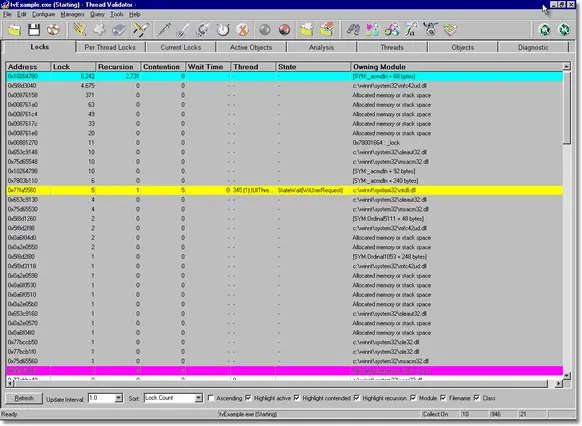The height and width of the screenshot is (426, 582).
Task: Uncheck the Filename checkbox
Action: tap(443, 398)
